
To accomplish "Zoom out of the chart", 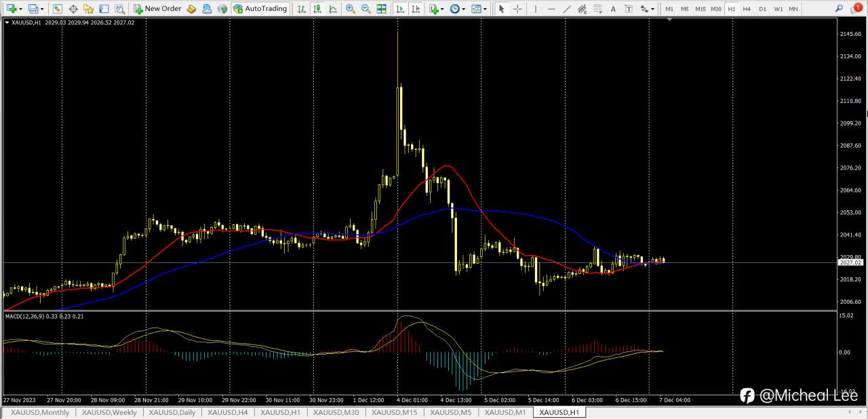I will point(366,9).
